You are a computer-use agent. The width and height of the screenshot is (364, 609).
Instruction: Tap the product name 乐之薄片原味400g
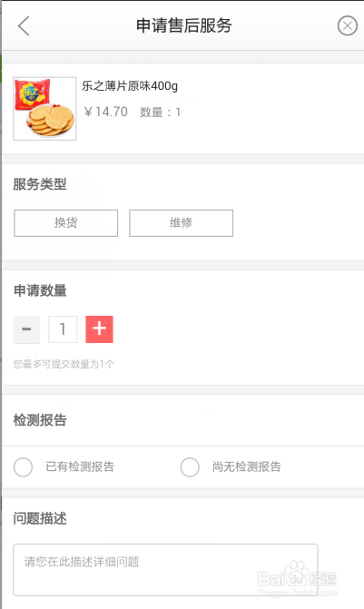coord(130,85)
